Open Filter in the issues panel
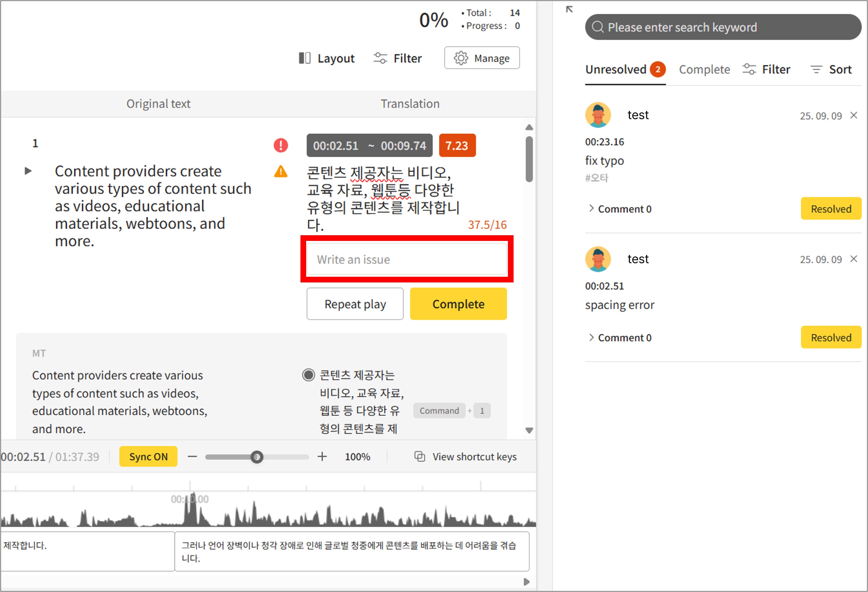 coord(766,69)
